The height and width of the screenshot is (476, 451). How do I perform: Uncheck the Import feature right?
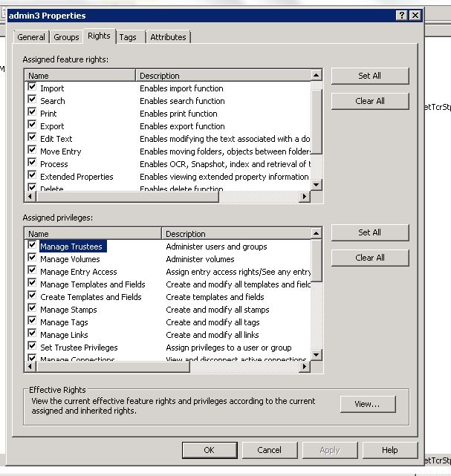tap(32, 88)
